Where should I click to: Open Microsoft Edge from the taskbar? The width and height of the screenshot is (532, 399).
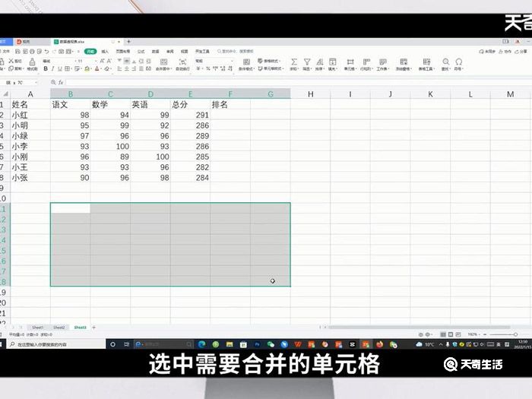click(201, 344)
